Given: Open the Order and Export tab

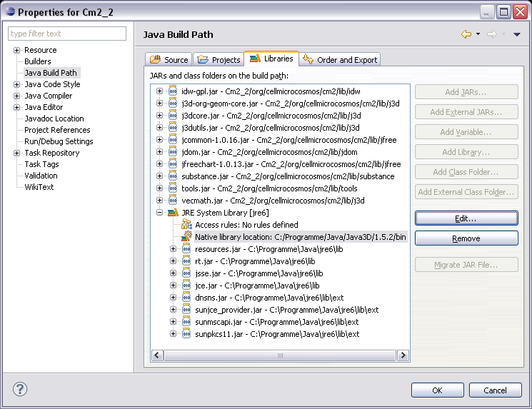Looking at the screenshot, I should pos(340,60).
